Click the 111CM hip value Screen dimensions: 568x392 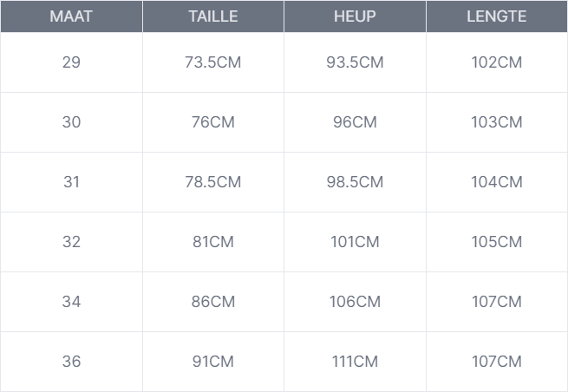355,362
